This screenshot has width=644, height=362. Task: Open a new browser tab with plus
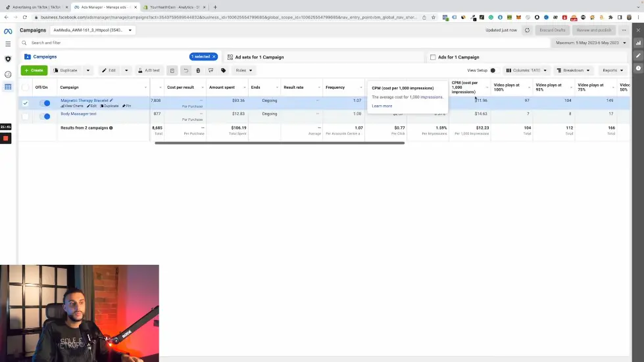(x=215, y=7)
